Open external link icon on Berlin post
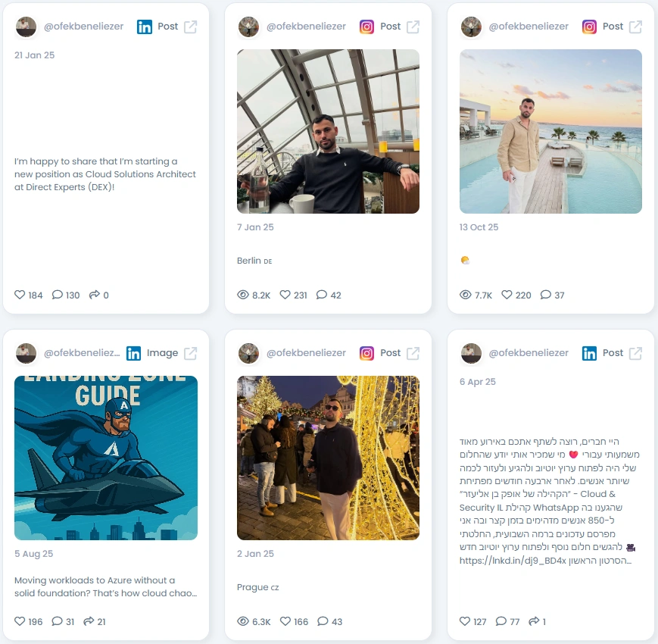This screenshot has width=658, height=644. click(413, 27)
